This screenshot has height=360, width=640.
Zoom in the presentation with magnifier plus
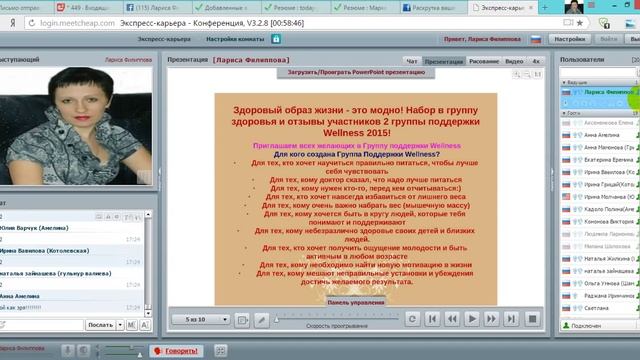point(517,74)
